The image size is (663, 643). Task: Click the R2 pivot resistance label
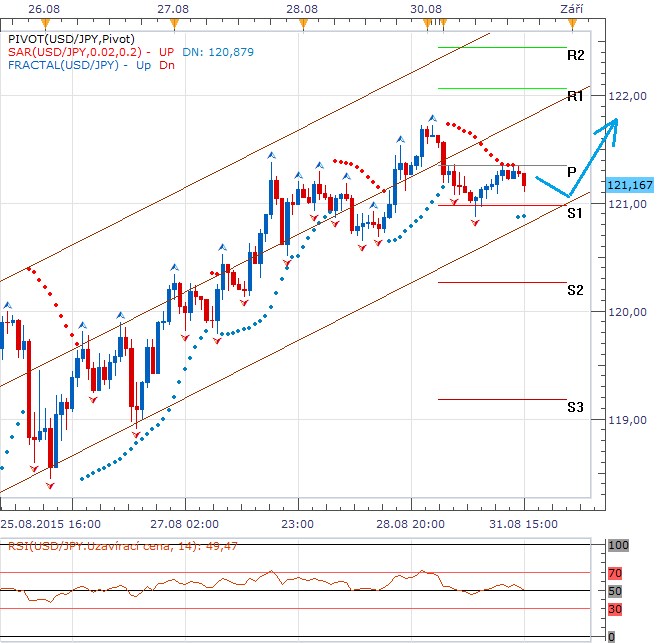[575, 55]
